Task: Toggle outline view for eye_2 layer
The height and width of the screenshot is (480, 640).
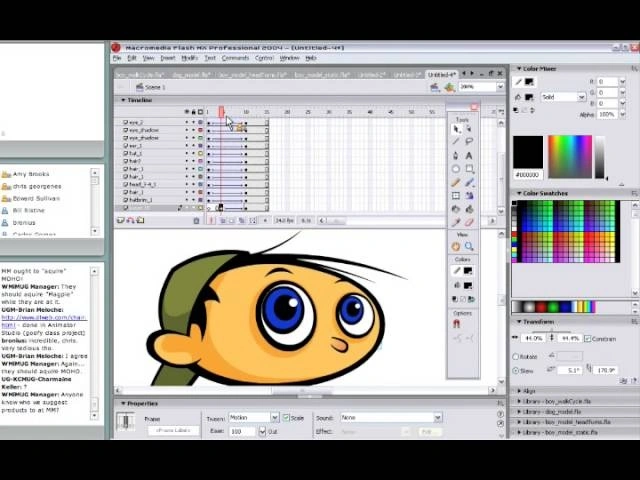Action: tap(200, 122)
